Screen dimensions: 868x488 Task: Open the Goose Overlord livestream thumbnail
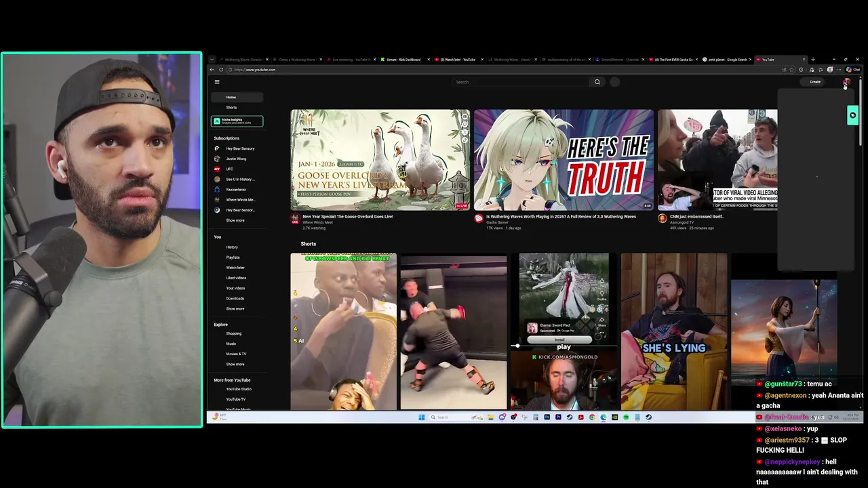380,160
